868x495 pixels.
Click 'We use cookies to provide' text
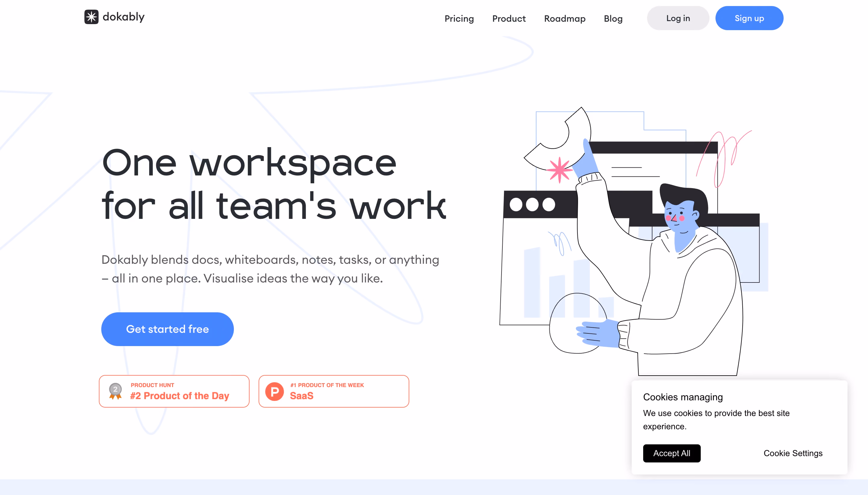[716, 420]
